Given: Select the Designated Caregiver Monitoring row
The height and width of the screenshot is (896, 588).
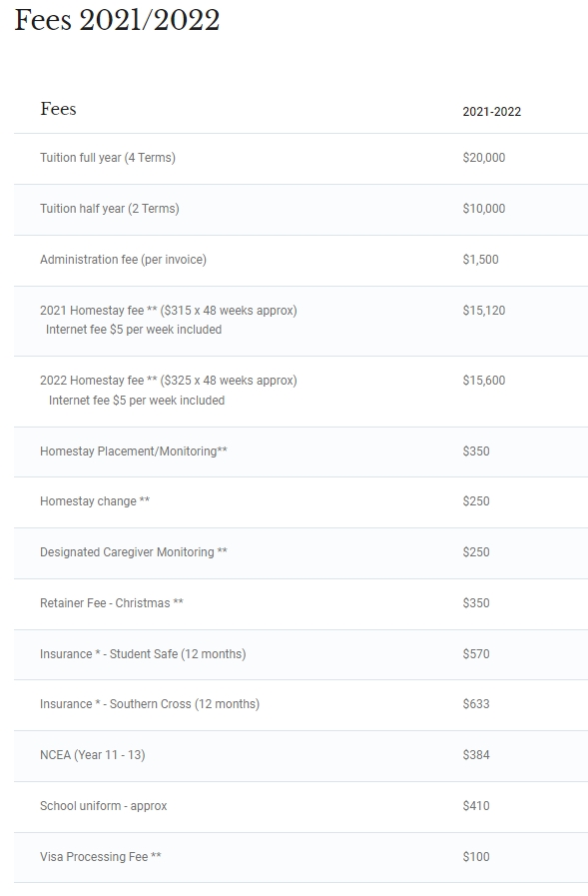Looking at the screenshot, I should (300, 552).
